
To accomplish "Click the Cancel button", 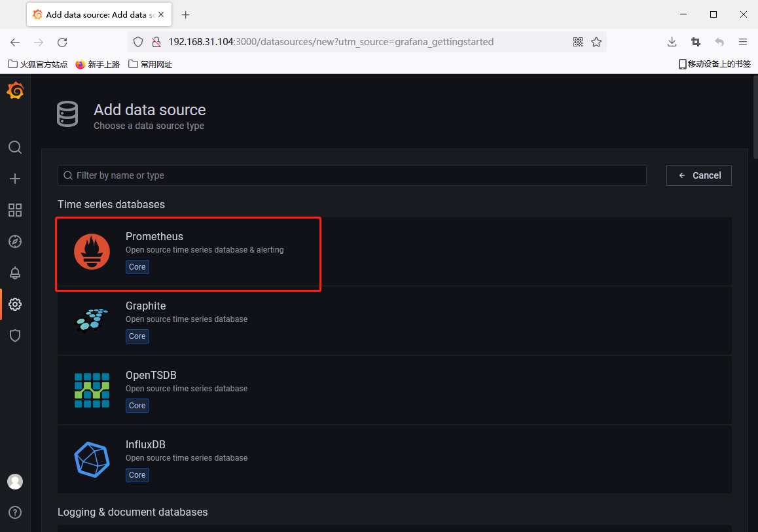I will pyautogui.click(x=698, y=175).
